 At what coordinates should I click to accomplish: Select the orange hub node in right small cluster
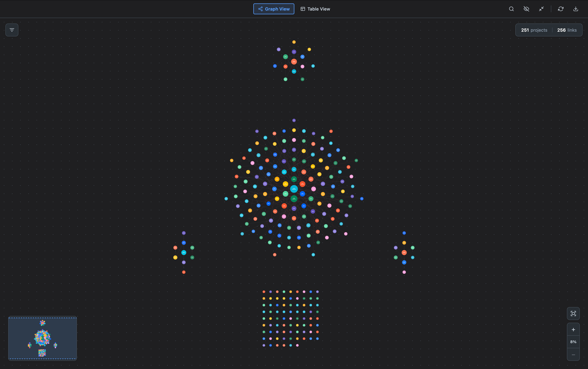pos(404,253)
